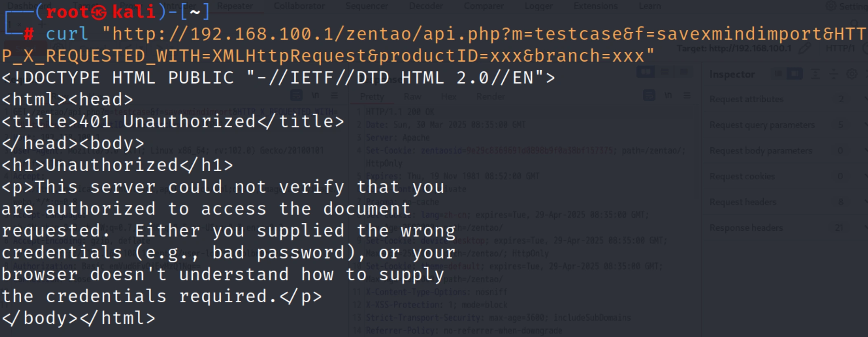Expand Request query parameters section
The width and height of the screenshot is (868, 337).
coord(762,125)
